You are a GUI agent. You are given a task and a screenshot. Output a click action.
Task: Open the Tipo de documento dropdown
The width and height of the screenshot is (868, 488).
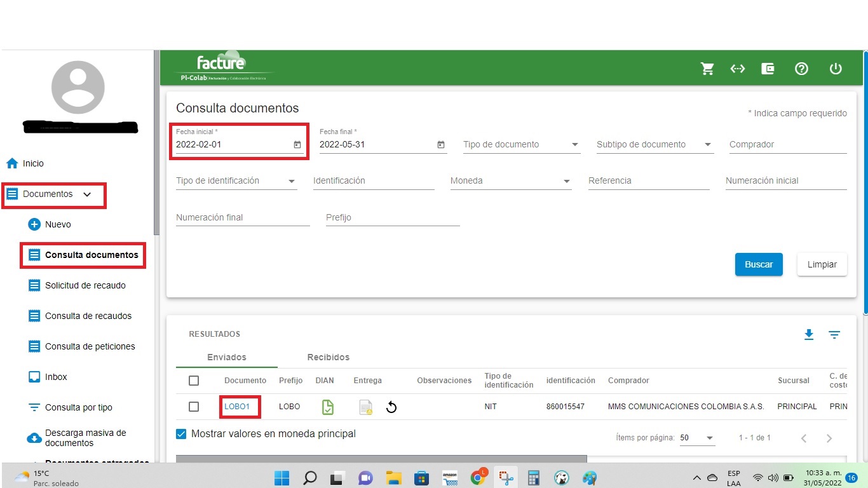(521, 145)
